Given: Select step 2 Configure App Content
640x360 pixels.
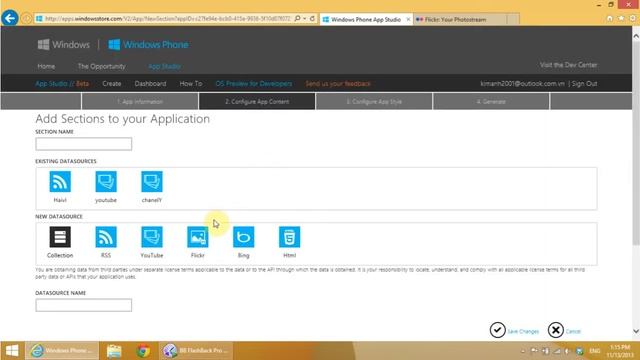Looking at the screenshot, I should coord(257,101).
